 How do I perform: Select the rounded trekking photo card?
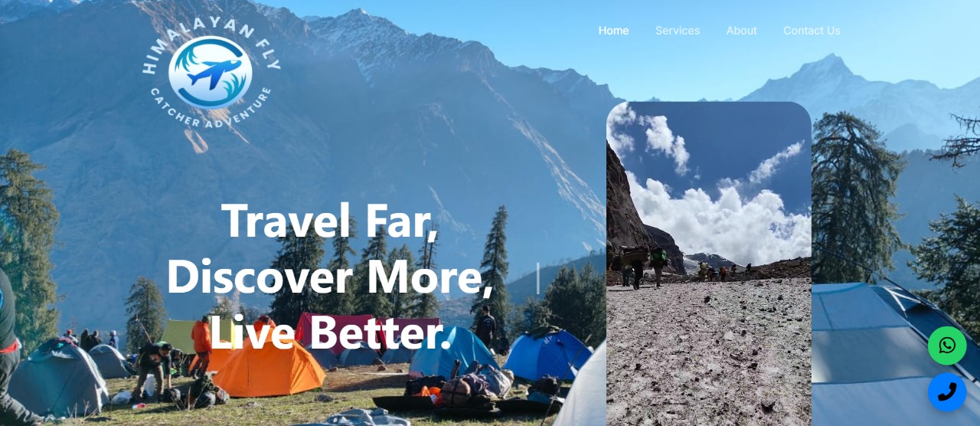709,264
